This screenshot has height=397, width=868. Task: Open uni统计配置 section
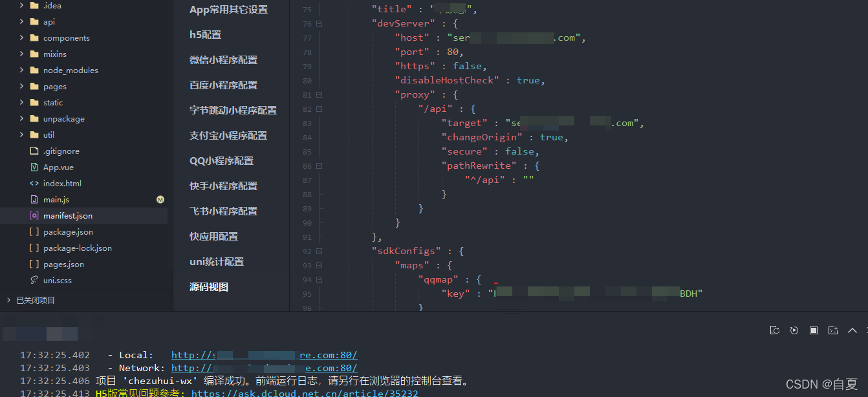217,262
